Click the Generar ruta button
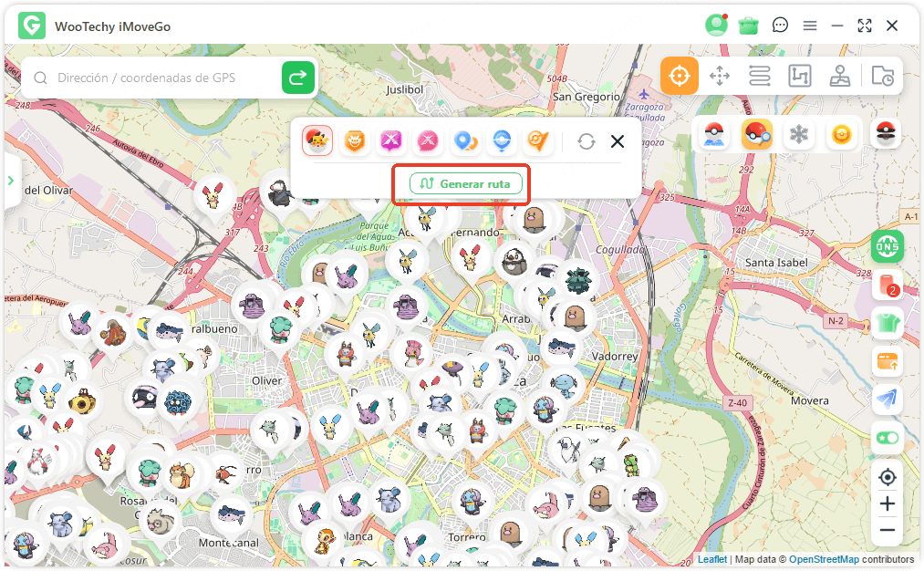 click(x=462, y=183)
